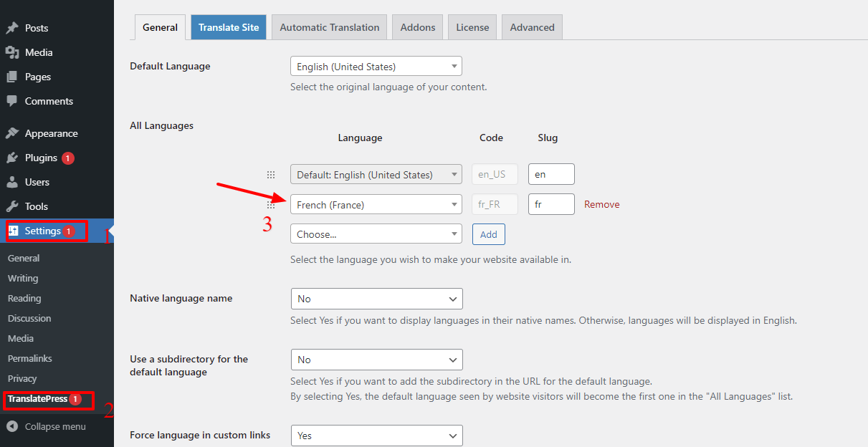Open TranslatePress settings submenu

(38, 399)
